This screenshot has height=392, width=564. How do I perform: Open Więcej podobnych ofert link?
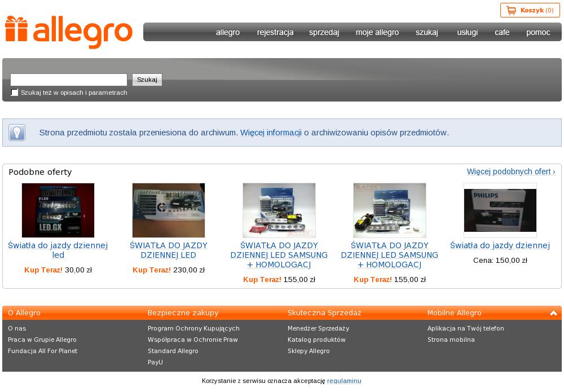pos(511,171)
